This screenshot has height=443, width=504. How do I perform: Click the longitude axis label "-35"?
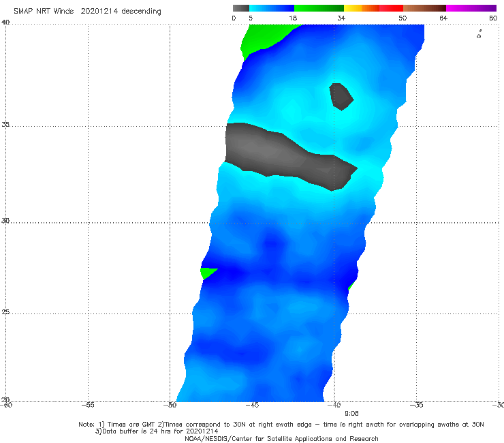click(417, 405)
